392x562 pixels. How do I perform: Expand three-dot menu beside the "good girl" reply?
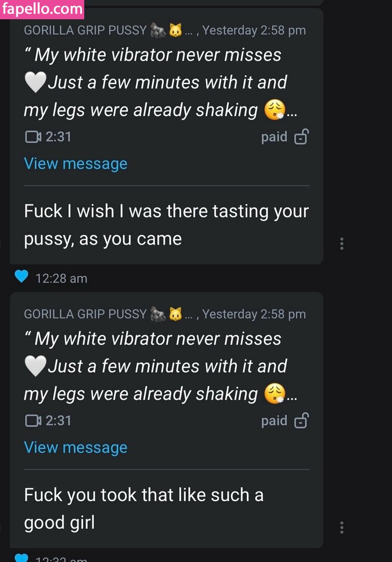(342, 527)
